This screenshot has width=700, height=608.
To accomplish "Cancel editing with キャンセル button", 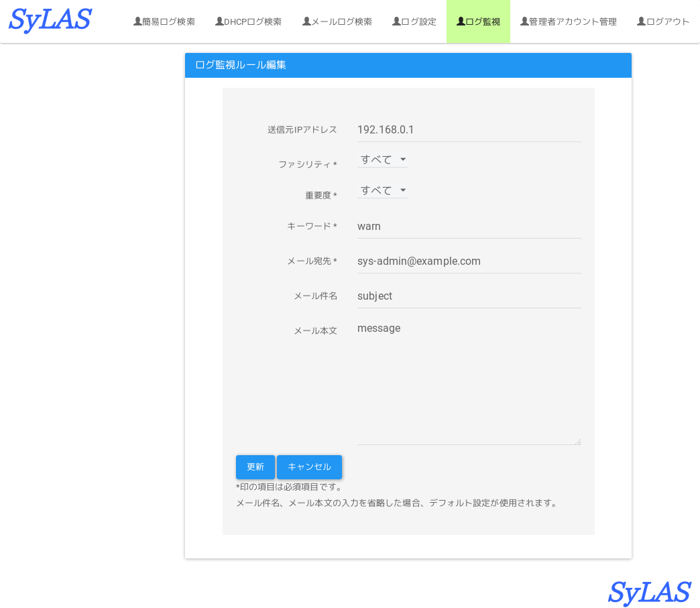I will 309,467.
